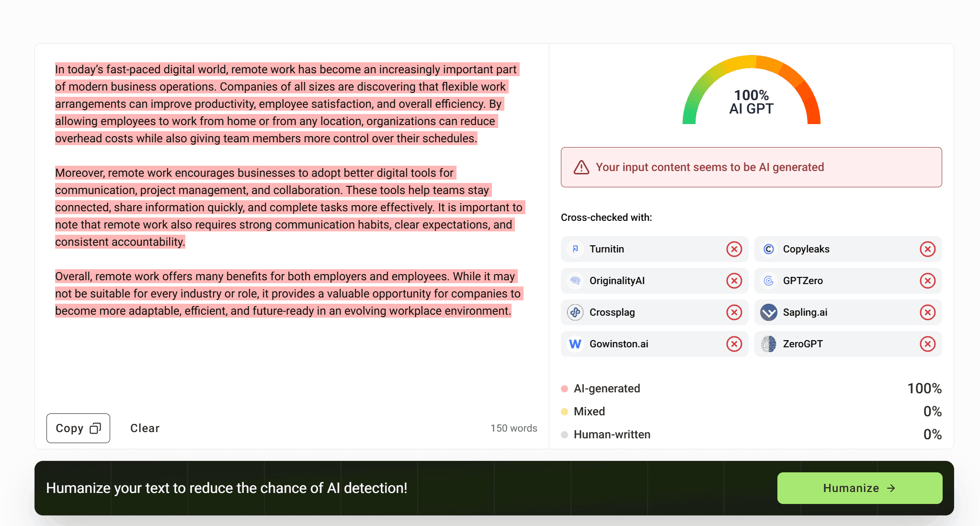980x526 pixels.
Task: Click the "Turnitin" detector label
Action: point(607,249)
